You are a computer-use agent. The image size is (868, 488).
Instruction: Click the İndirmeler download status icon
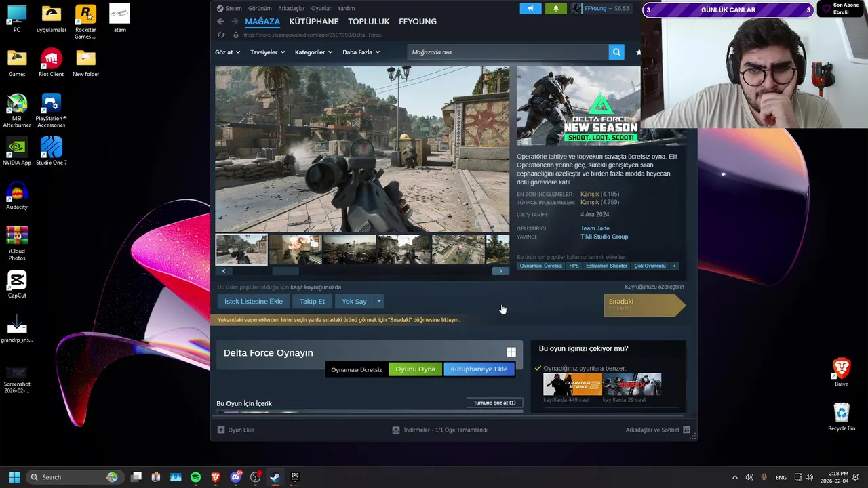pyautogui.click(x=396, y=430)
